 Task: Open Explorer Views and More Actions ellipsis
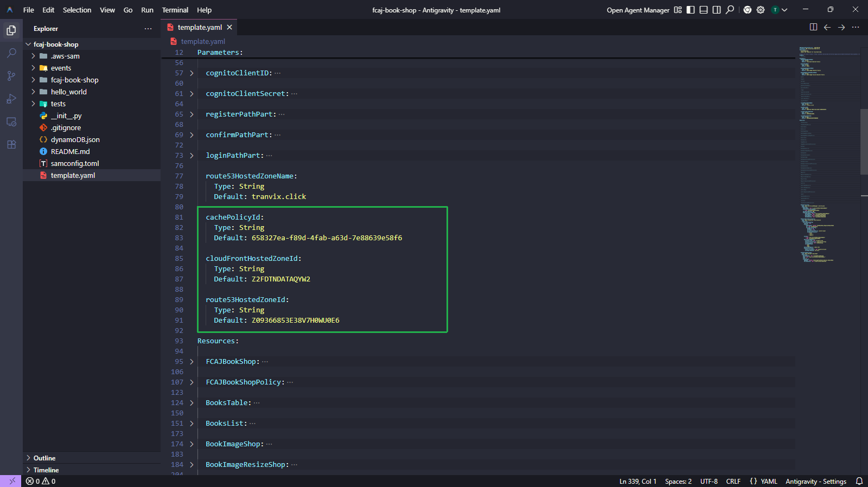[148, 29]
